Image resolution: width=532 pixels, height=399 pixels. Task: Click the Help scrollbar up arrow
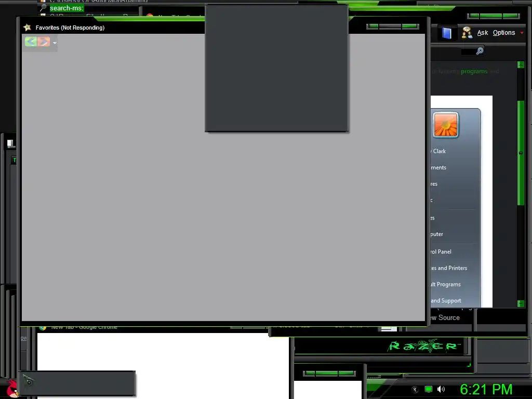pyautogui.click(x=521, y=65)
